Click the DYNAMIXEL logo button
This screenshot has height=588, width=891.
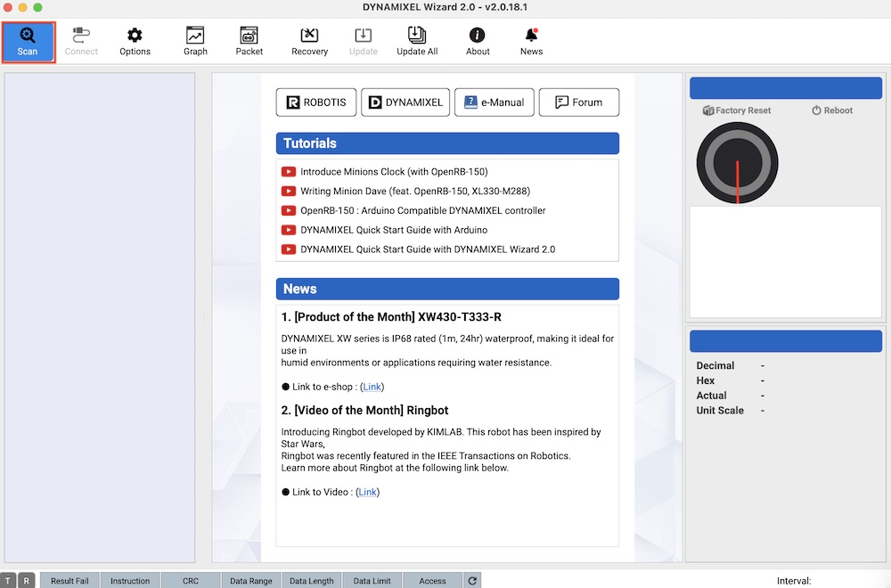pos(405,102)
